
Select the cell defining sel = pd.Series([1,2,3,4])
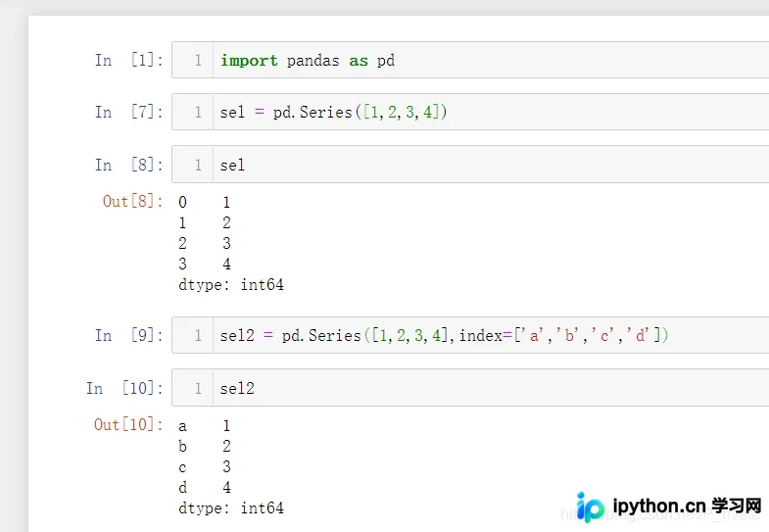point(470,112)
